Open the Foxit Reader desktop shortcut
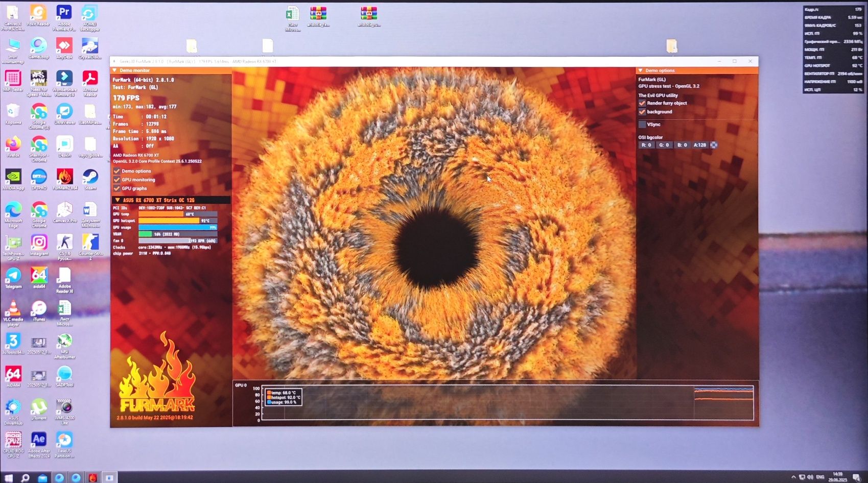 point(38,15)
